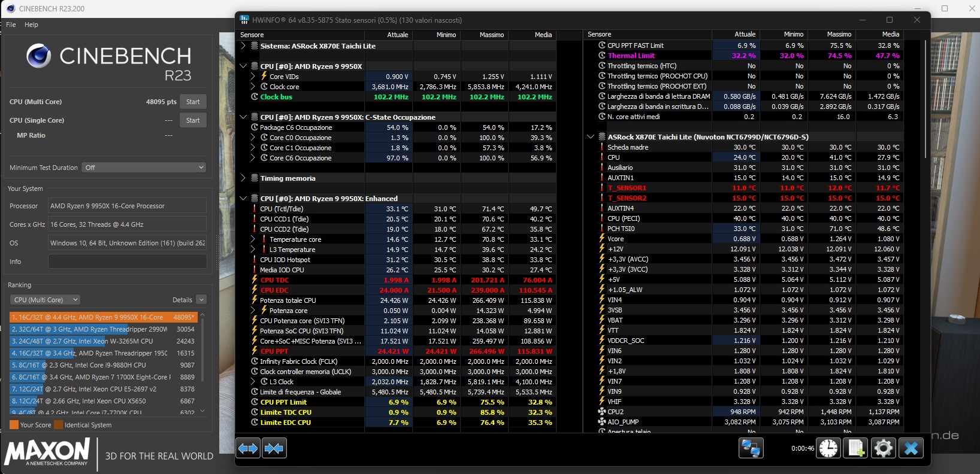
Task: Select the top ranking entry AMD Ryzen 9 9950X 16-Core
Action: (x=103, y=317)
